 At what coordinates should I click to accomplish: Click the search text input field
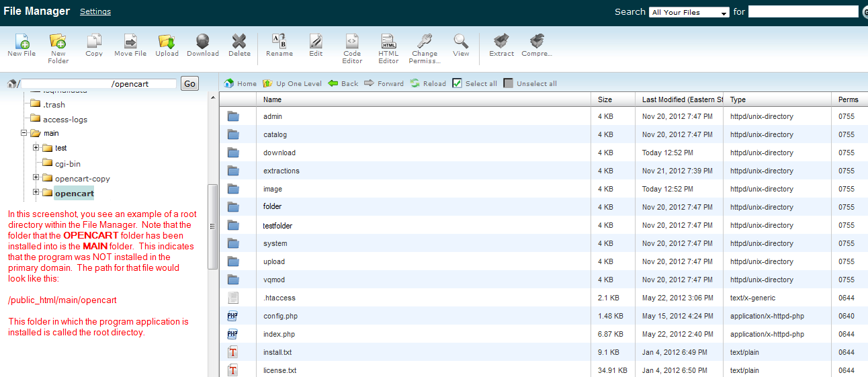(803, 12)
